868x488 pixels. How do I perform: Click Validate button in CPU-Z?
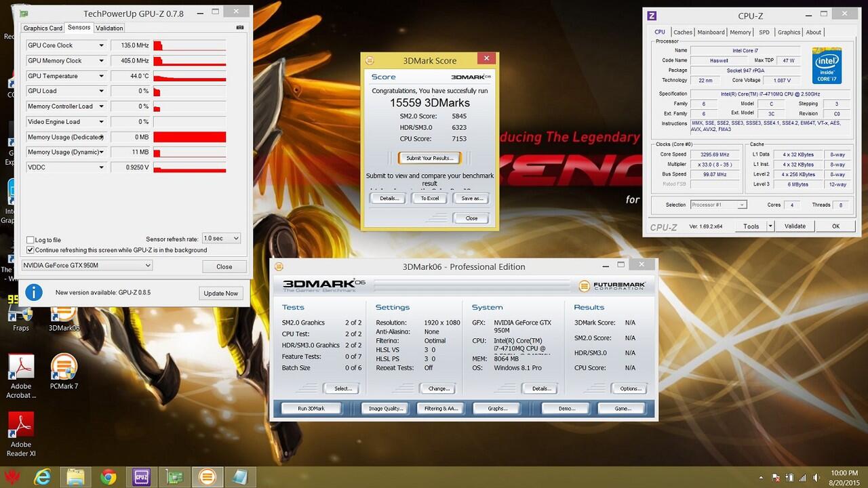click(x=795, y=226)
